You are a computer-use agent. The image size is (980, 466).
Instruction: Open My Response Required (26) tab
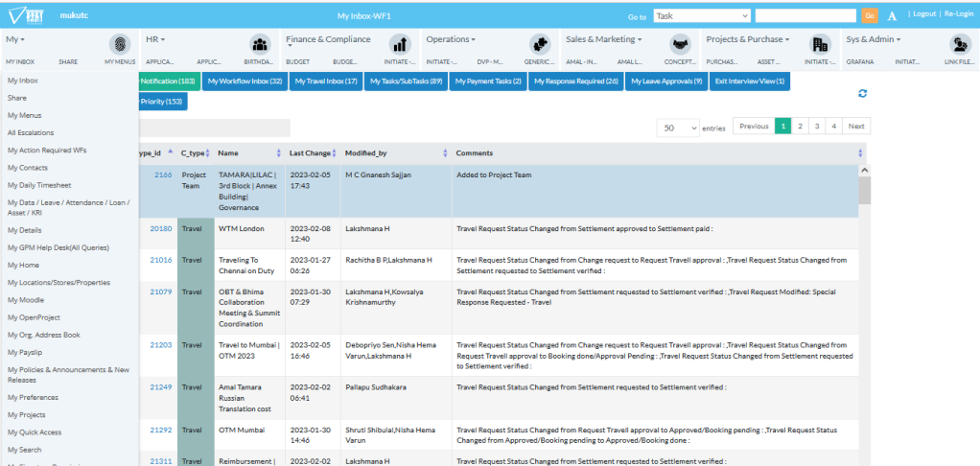point(577,82)
